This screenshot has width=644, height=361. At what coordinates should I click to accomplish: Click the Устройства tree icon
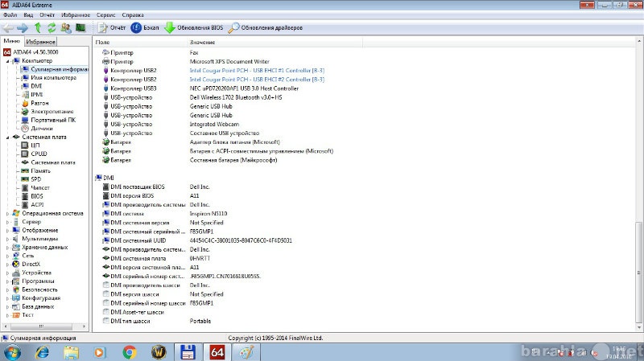pos(16,273)
